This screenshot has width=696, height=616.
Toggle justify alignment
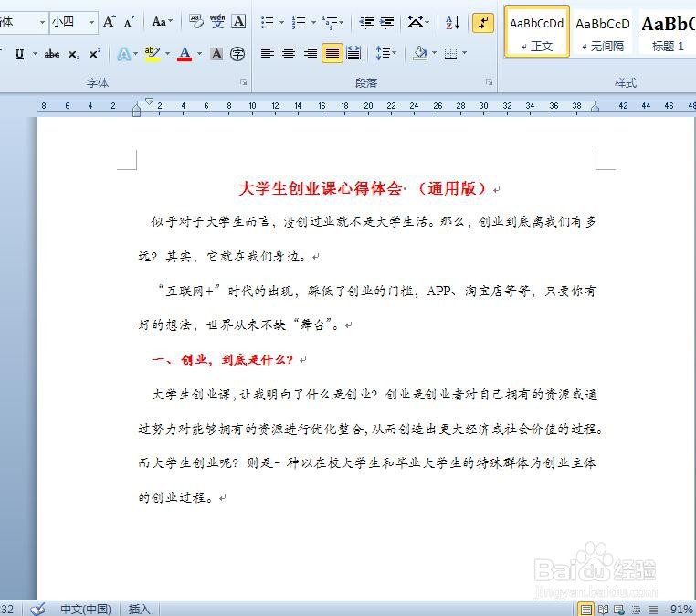point(332,54)
